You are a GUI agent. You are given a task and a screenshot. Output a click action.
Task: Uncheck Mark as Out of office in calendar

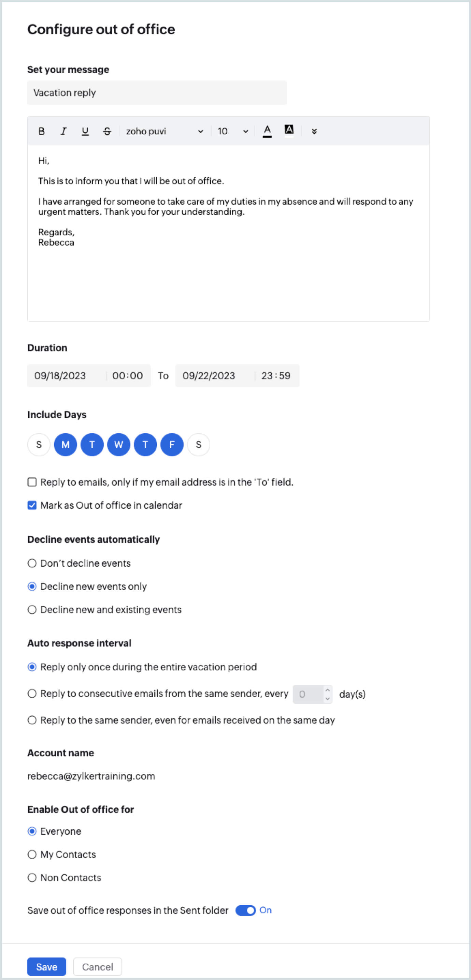pos(32,505)
